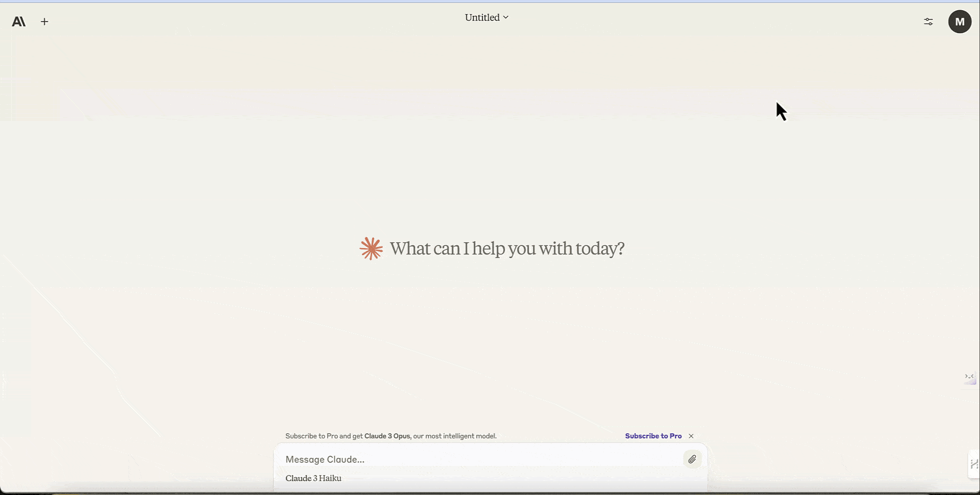Screen dimensions: 980x495
Task: Click the bold Claude 3 Opus text
Action: 387,436
